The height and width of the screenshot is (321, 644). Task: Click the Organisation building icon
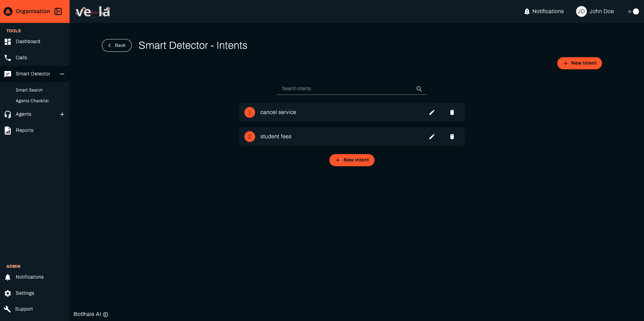click(x=8, y=11)
